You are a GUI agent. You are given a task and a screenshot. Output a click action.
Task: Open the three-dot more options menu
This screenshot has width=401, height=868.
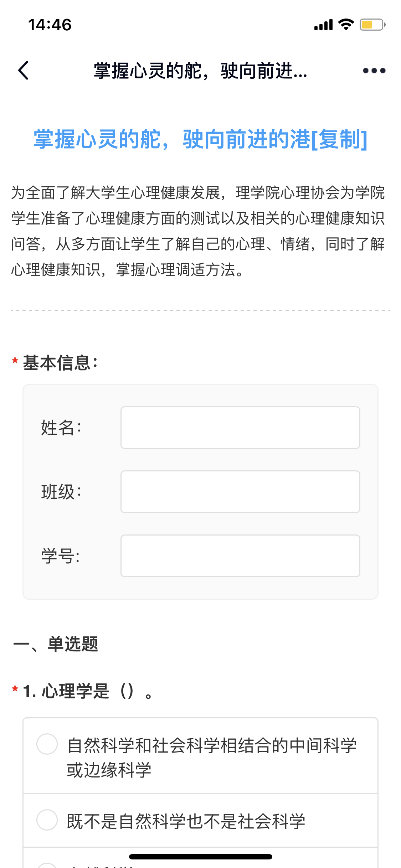pyautogui.click(x=374, y=71)
